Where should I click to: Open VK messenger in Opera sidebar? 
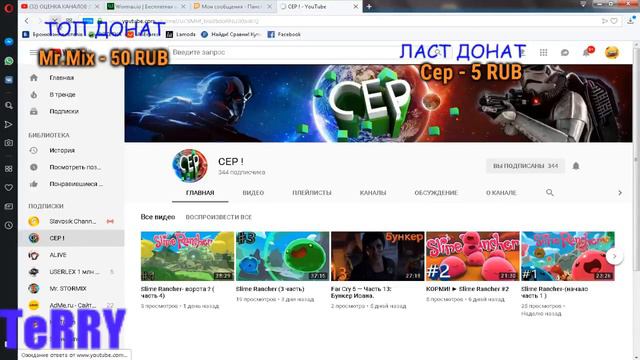(9, 80)
